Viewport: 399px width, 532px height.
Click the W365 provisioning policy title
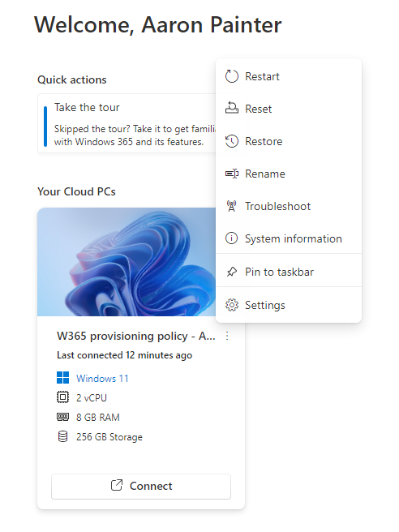pyautogui.click(x=136, y=336)
